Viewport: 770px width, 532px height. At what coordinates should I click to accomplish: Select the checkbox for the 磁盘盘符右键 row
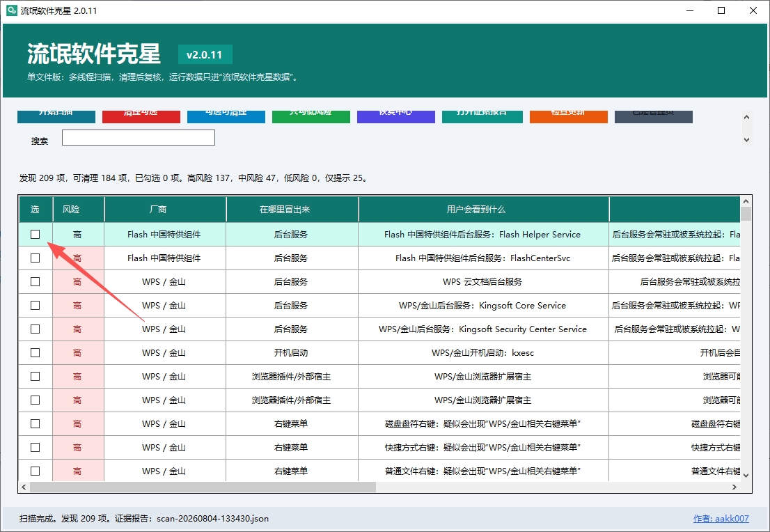[x=36, y=423]
